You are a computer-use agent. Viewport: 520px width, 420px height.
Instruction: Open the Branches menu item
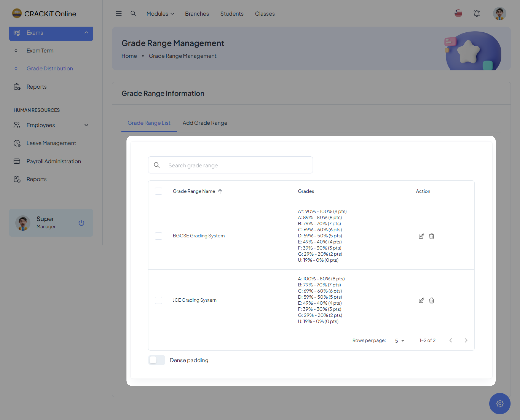tap(197, 14)
